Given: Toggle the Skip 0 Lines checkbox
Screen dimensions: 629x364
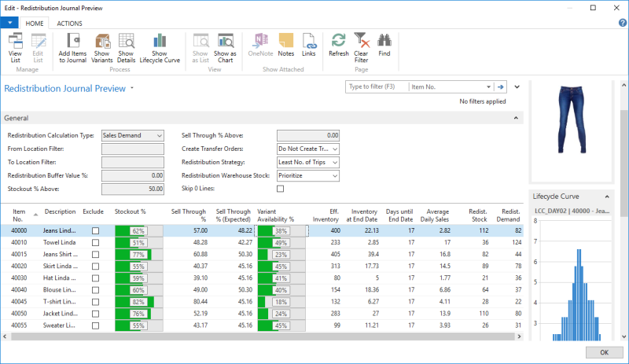Looking at the screenshot, I should 281,189.
